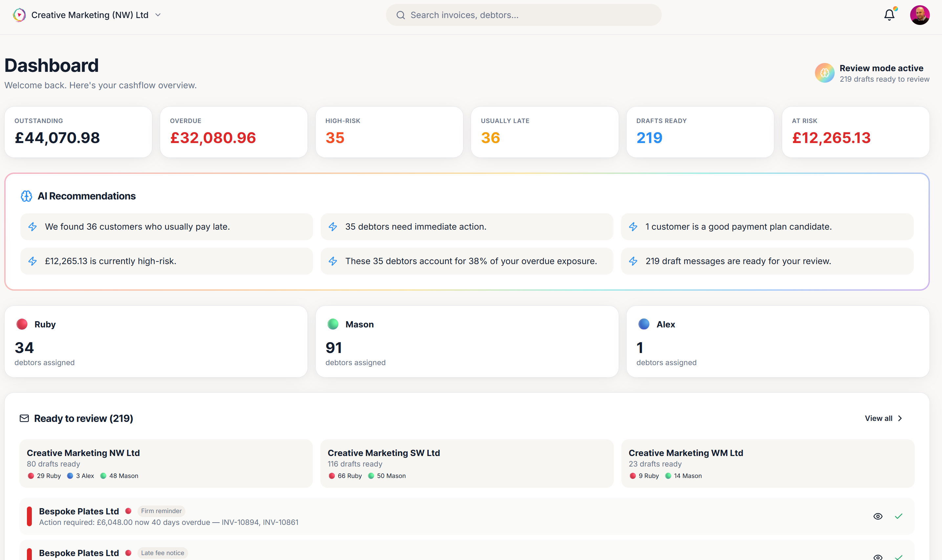This screenshot has width=942, height=560.
Task: Approve the Bespoke Plates late fee notice draft
Action: click(899, 557)
